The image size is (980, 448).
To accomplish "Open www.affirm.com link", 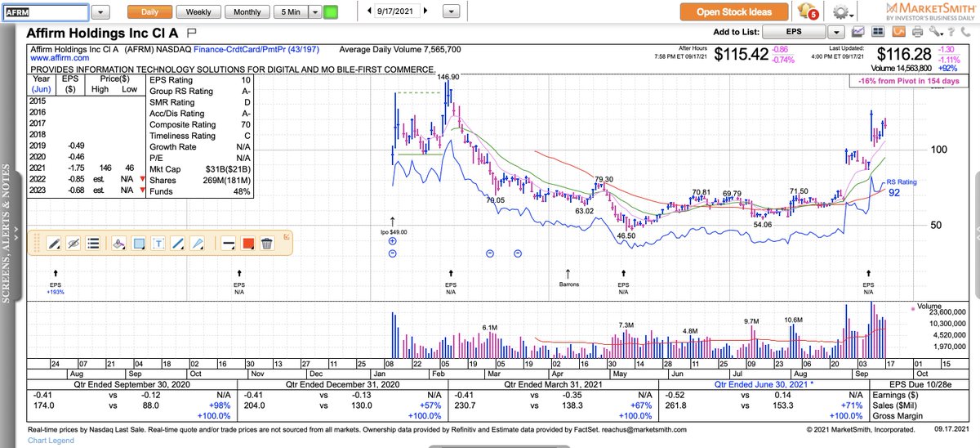I will pos(60,58).
